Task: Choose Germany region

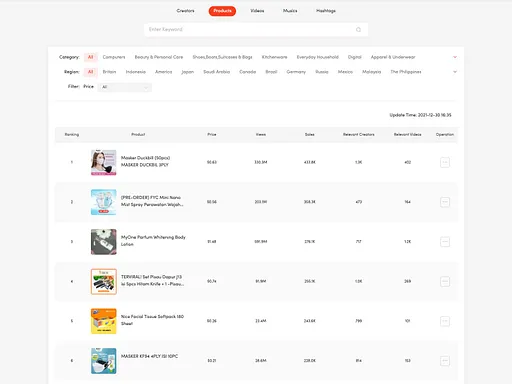Action: (296, 72)
